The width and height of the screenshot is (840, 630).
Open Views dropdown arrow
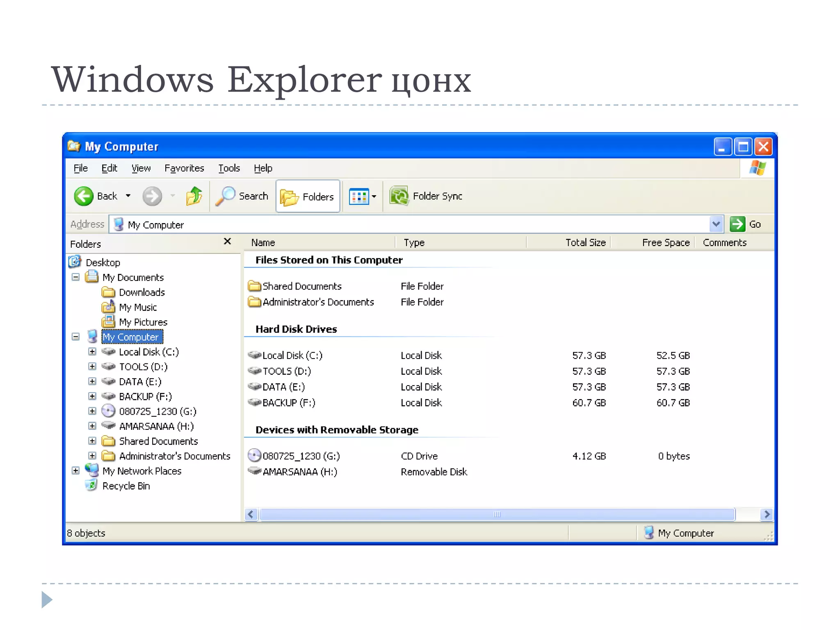pos(374,196)
